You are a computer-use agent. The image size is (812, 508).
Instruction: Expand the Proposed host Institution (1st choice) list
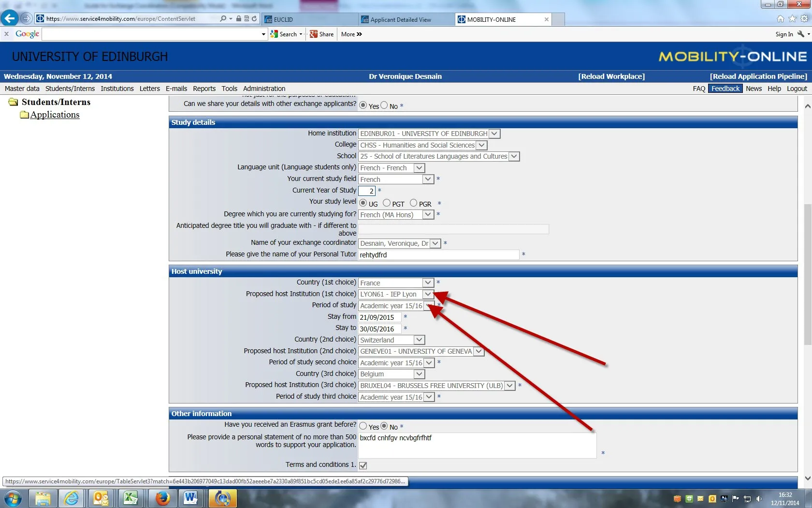[x=427, y=294]
